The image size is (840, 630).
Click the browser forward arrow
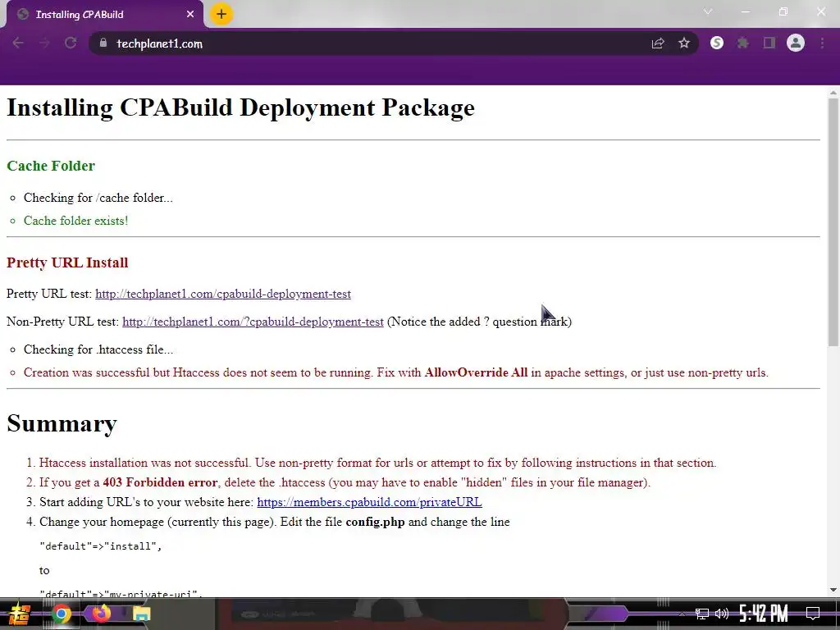[44, 43]
